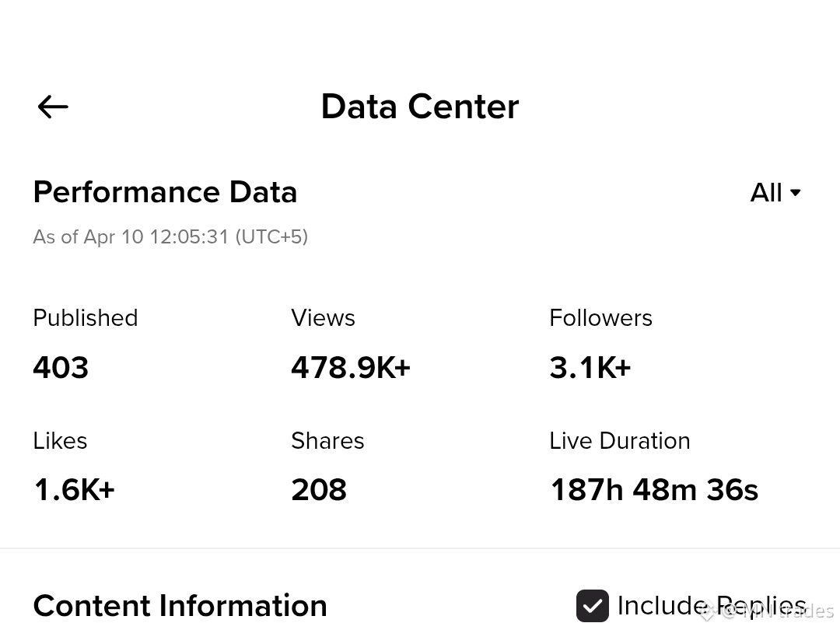Click the small dropdown caret beside All
840x630 pixels.
(x=796, y=193)
